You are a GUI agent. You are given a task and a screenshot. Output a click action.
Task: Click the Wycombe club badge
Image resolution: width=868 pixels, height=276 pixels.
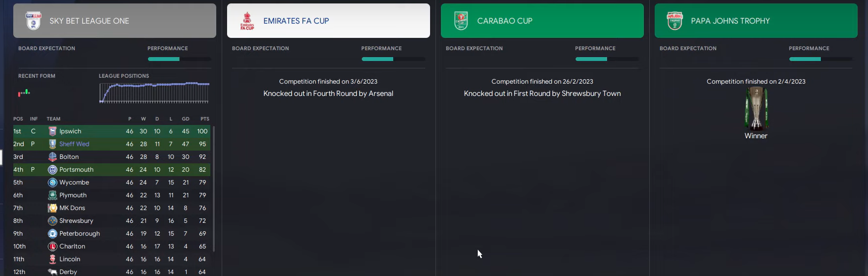point(53,183)
